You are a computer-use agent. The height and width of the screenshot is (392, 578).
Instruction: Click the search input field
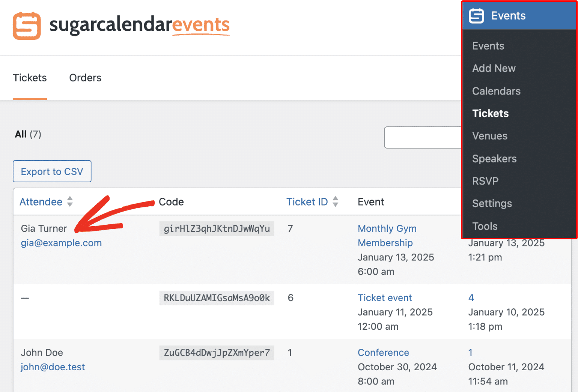tap(423, 138)
